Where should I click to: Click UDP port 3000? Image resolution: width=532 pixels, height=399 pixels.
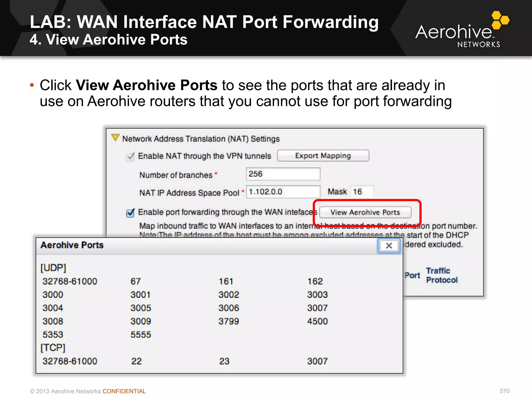pyautogui.click(x=53, y=295)
